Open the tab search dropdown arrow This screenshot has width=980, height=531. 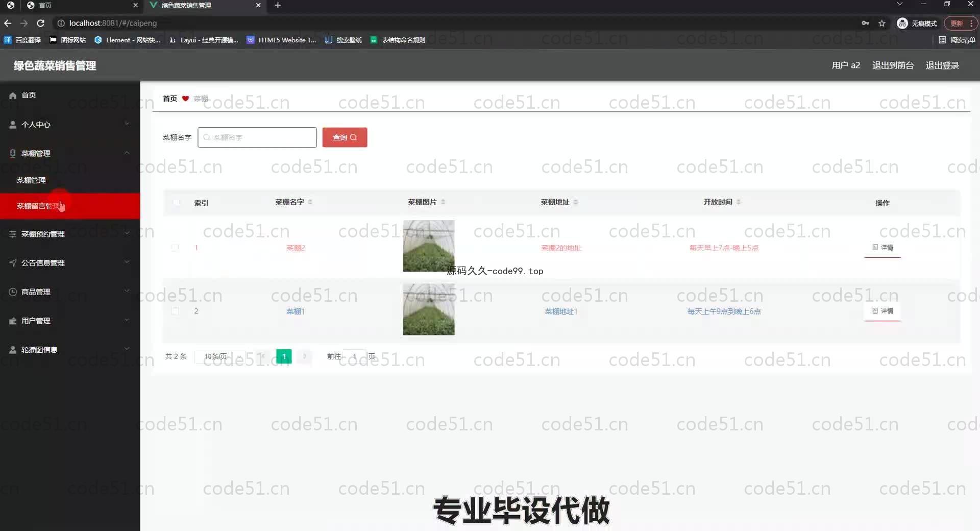[x=900, y=4]
